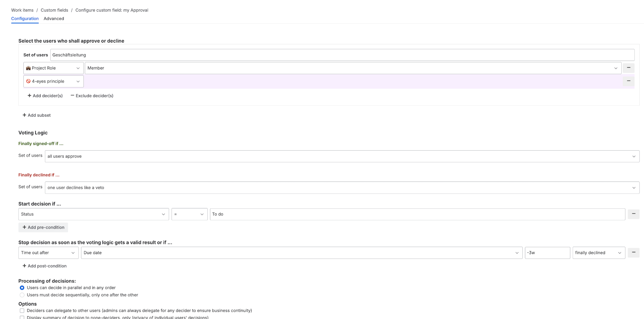
Task: Click the briefcase icon on Project Role selector
Action: [29, 68]
